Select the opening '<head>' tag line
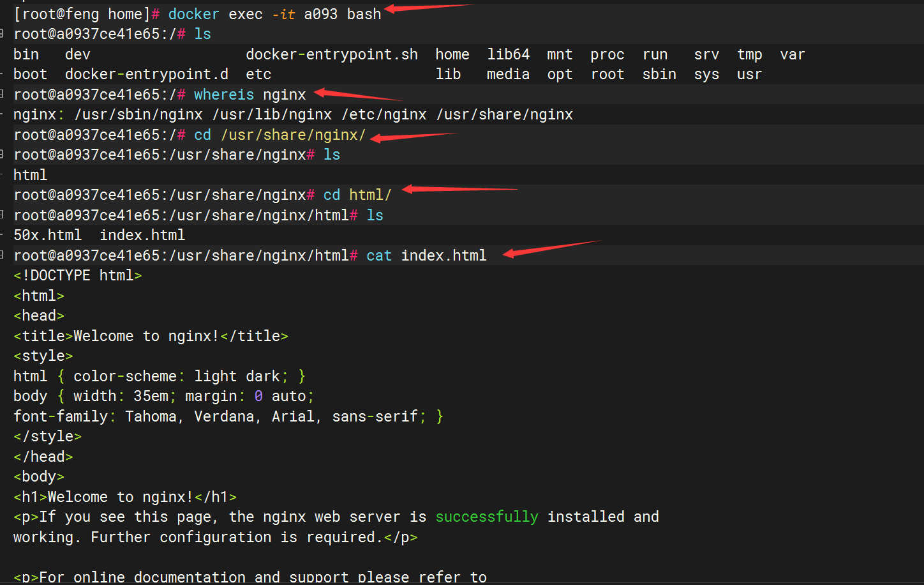The width and height of the screenshot is (924, 585). [39, 315]
